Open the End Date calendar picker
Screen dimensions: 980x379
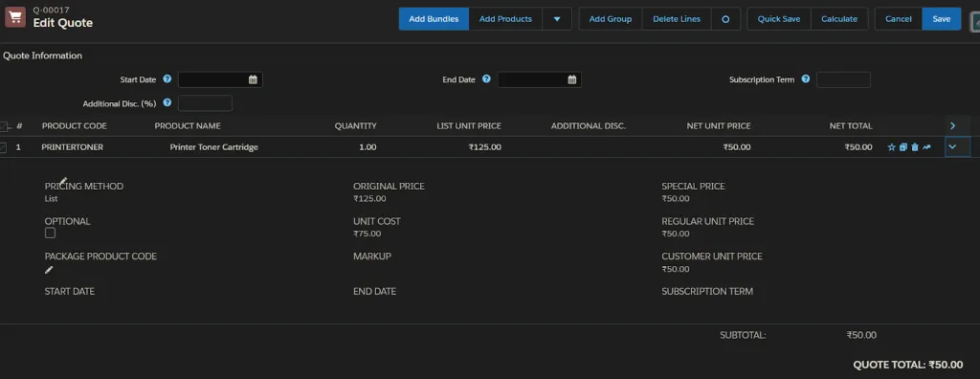click(572, 79)
